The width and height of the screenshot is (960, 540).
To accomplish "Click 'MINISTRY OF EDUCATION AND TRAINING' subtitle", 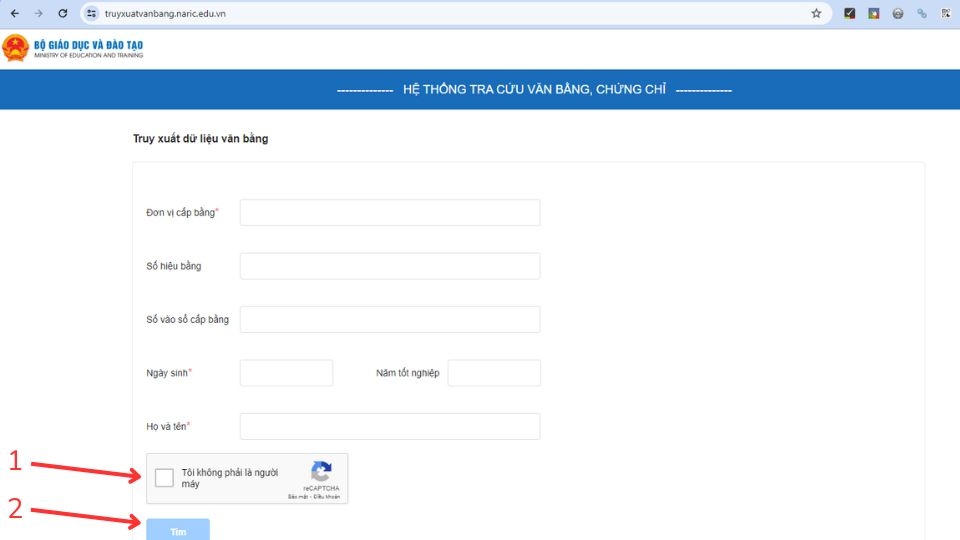I will (89, 55).
